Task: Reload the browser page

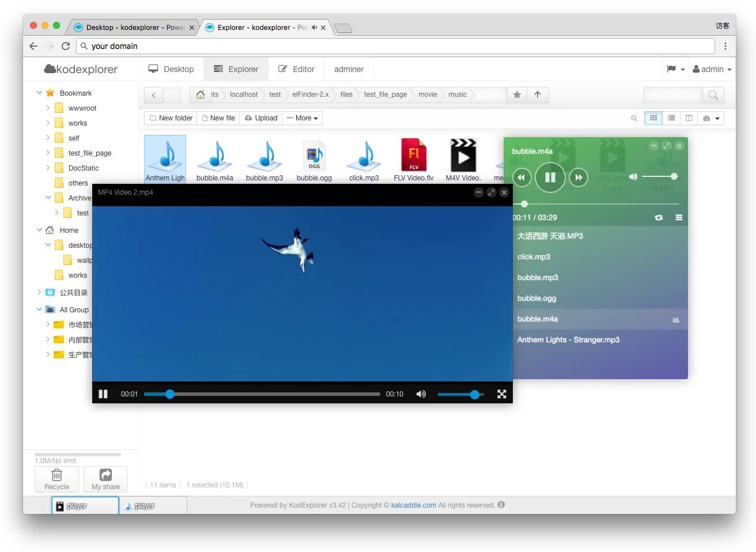Action: click(66, 46)
